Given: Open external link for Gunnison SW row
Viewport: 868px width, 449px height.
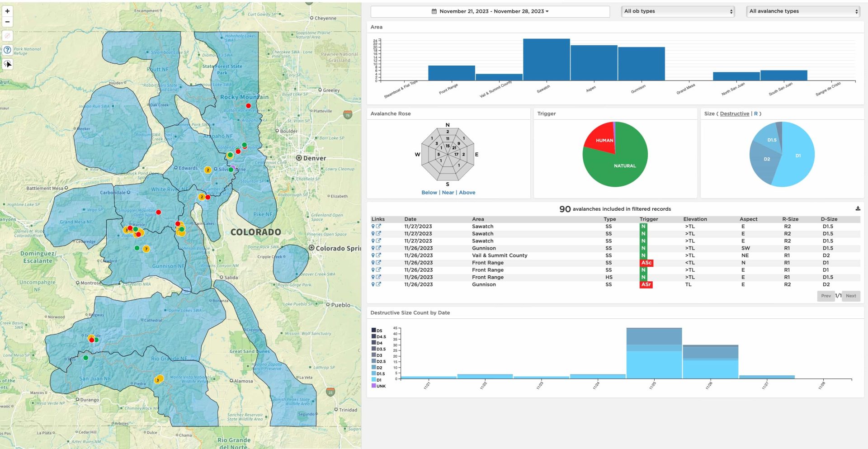Looking at the screenshot, I should (x=378, y=248).
